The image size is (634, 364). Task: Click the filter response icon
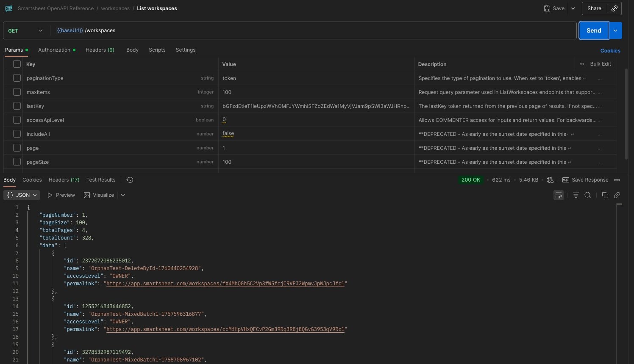(x=576, y=195)
